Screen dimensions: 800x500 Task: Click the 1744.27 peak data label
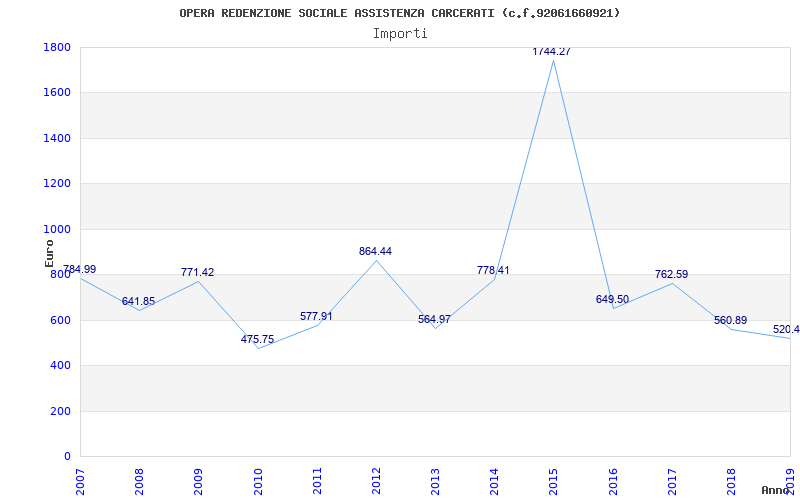click(x=552, y=51)
